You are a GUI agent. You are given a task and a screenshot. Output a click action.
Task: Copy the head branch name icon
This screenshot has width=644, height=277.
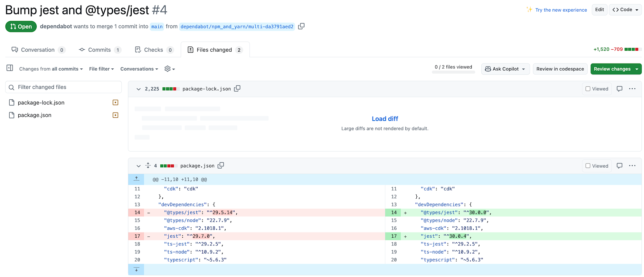[x=301, y=26]
